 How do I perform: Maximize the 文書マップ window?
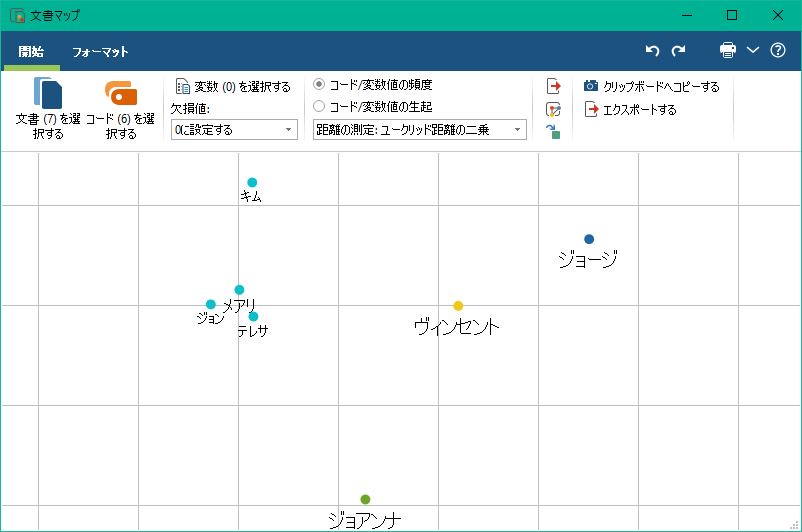[x=732, y=15]
